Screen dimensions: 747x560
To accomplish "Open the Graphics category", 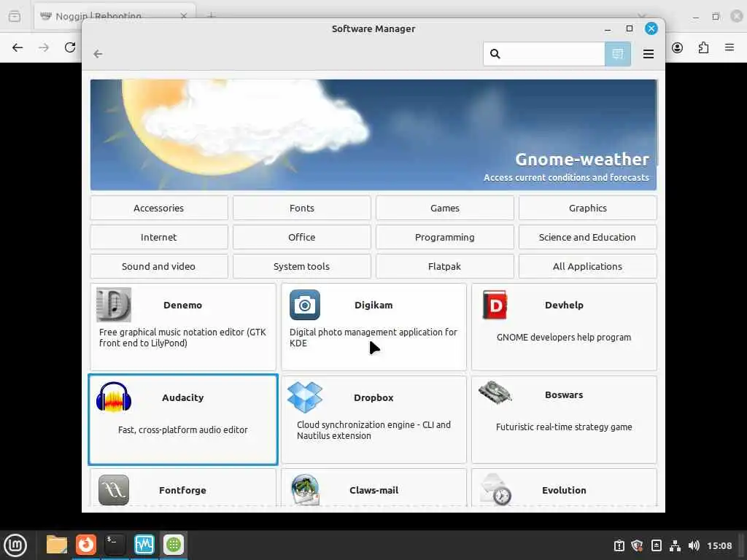I will 588,208.
